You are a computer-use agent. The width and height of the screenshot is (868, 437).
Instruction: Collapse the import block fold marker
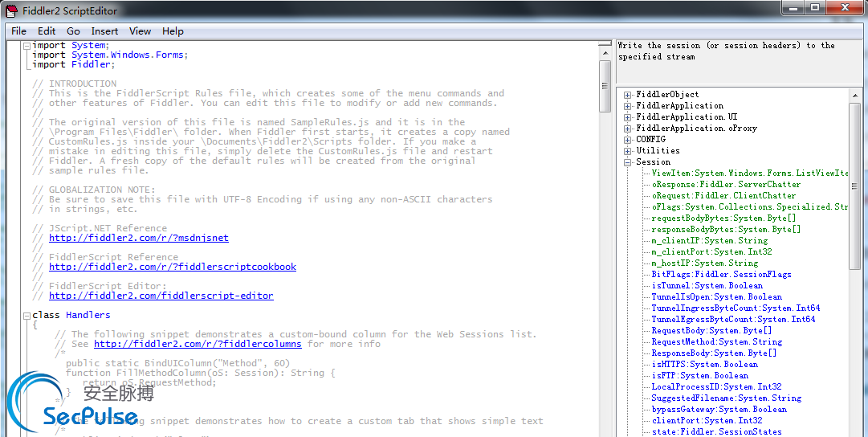[x=26, y=46]
